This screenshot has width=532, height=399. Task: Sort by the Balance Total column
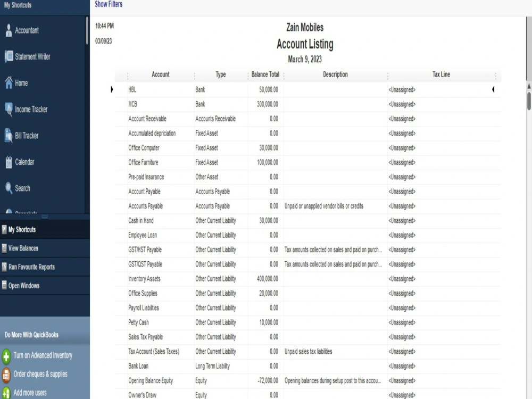(265, 74)
